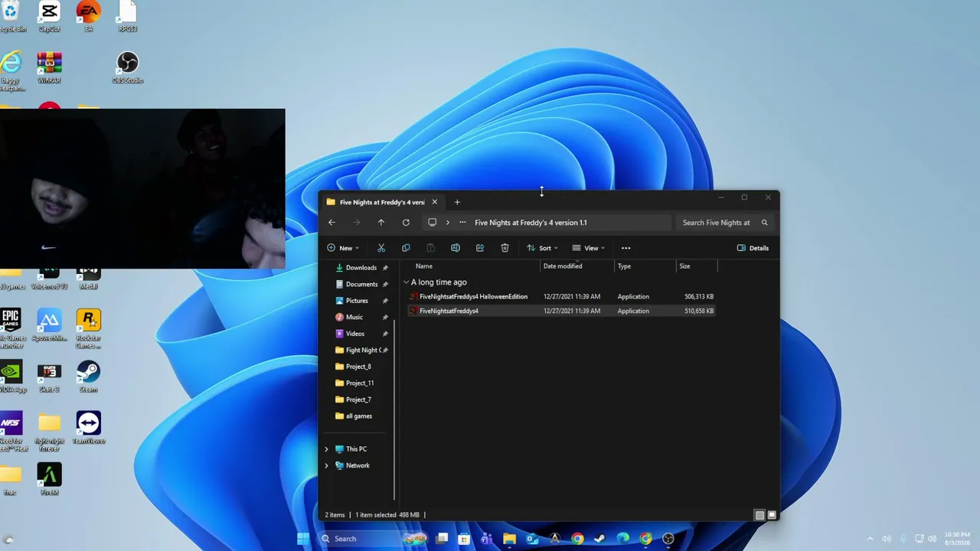Open the View dropdown menu
This screenshot has width=980, height=551.
tap(588, 248)
